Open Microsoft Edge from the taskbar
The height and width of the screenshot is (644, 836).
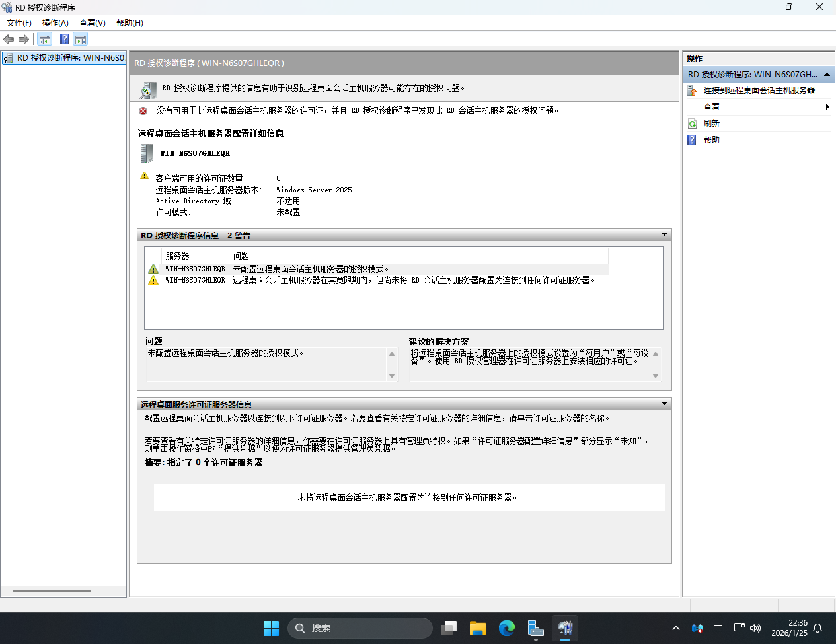(507, 628)
